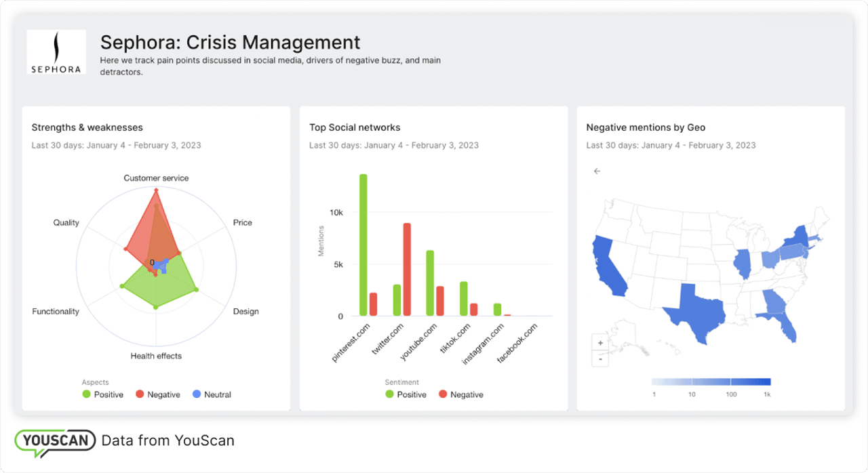
Task: Click tiktok.com green positive bar
Action: coord(464,299)
